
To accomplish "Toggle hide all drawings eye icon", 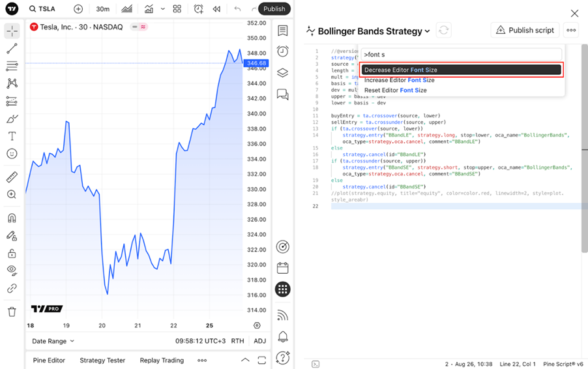I will point(12,271).
